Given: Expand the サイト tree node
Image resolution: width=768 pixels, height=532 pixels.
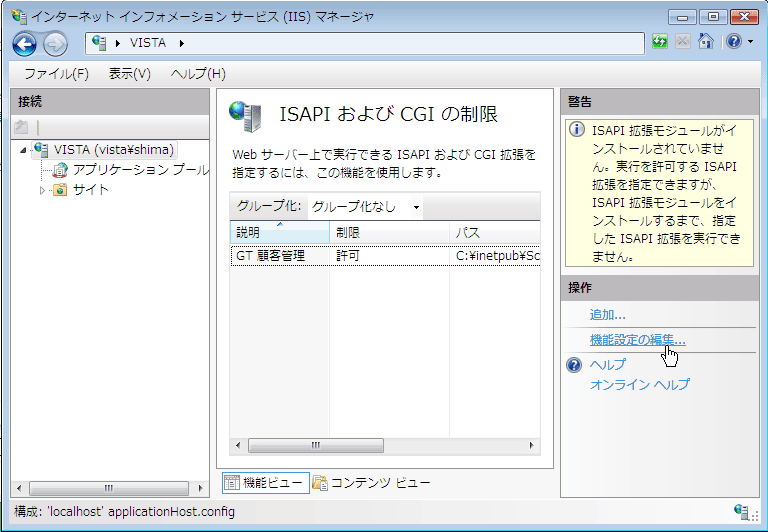Looking at the screenshot, I should tap(42, 190).
